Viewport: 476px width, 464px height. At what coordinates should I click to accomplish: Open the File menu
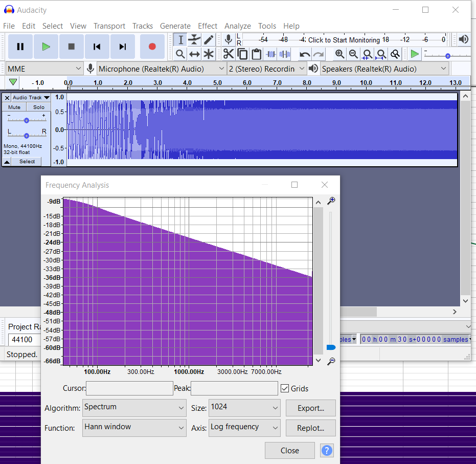[x=9, y=26]
